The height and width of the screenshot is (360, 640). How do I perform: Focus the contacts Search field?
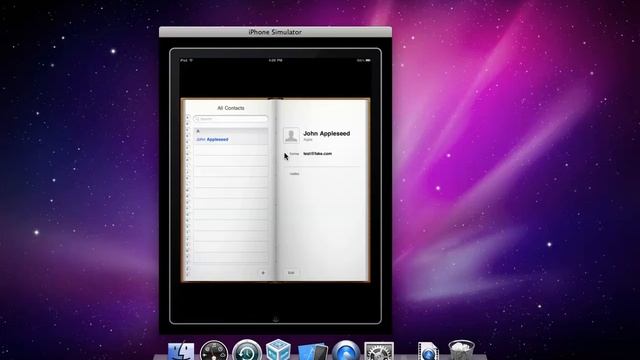coord(231,119)
